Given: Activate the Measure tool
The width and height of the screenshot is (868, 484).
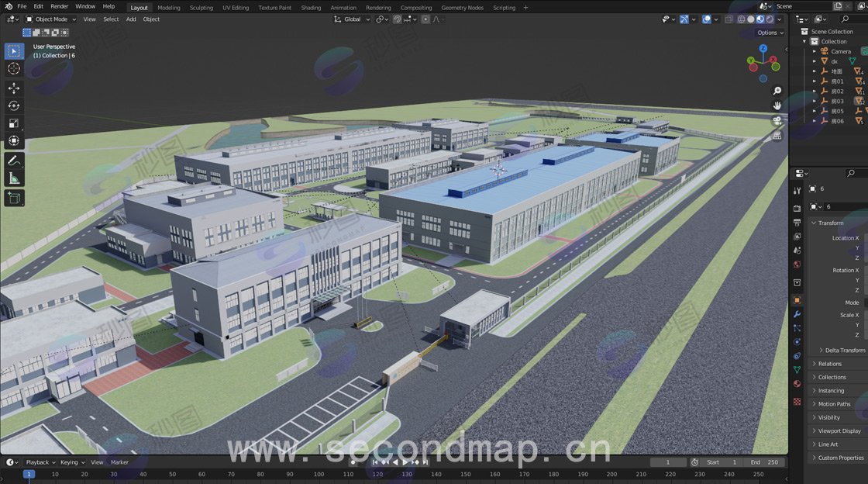Looking at the screenshot, I should pos(14,178).
